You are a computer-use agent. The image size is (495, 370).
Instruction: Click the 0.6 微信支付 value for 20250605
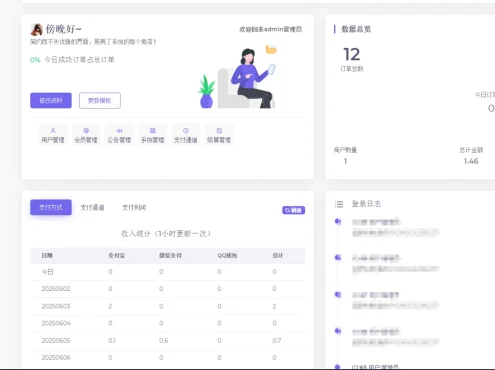point(164,340)
